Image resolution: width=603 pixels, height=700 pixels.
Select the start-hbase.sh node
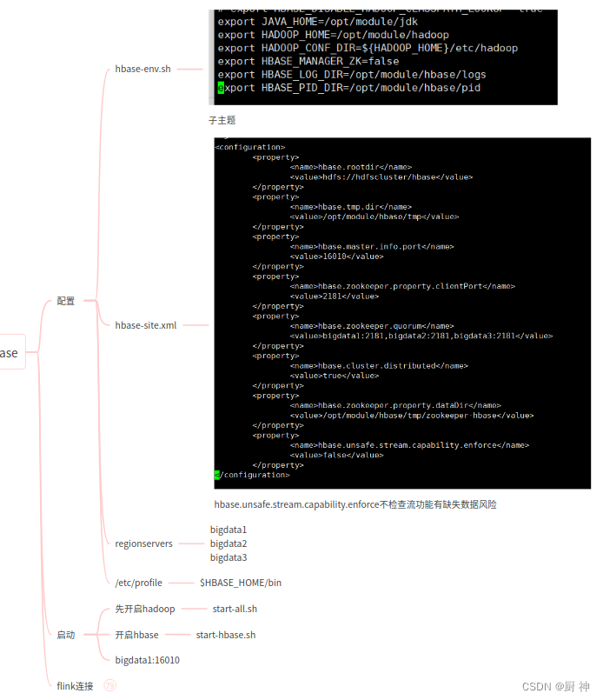tap(226, 635)
